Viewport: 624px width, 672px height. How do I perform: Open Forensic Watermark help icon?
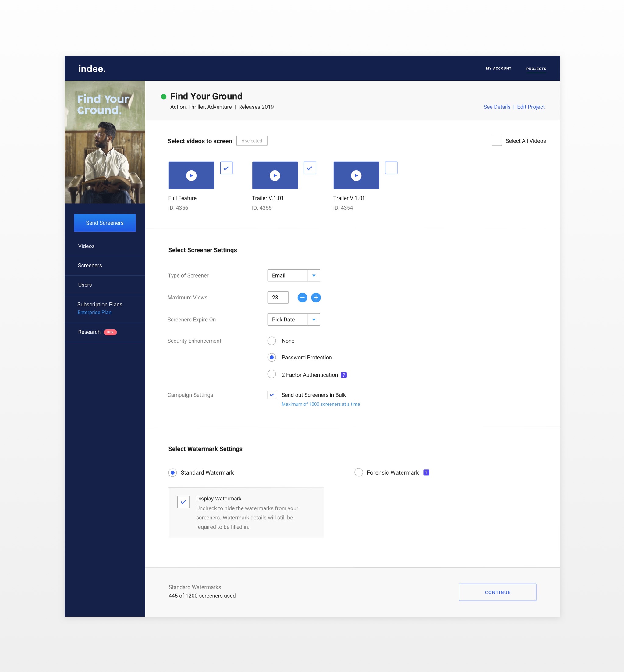click(x=426, y=472)
